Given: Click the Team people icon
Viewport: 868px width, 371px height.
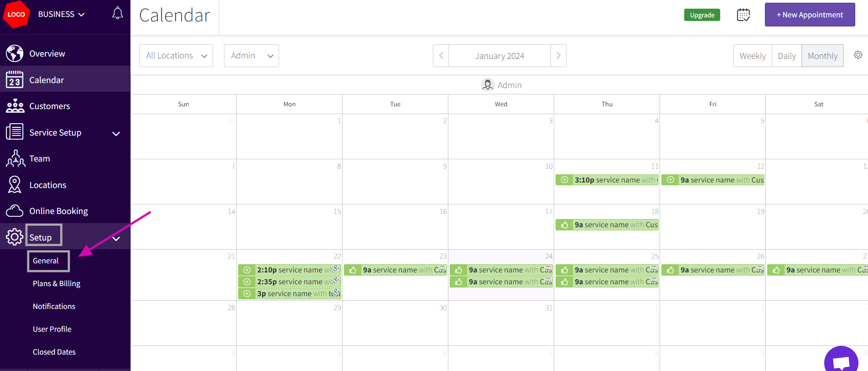Looking at the screenshot, I should 15,159.
